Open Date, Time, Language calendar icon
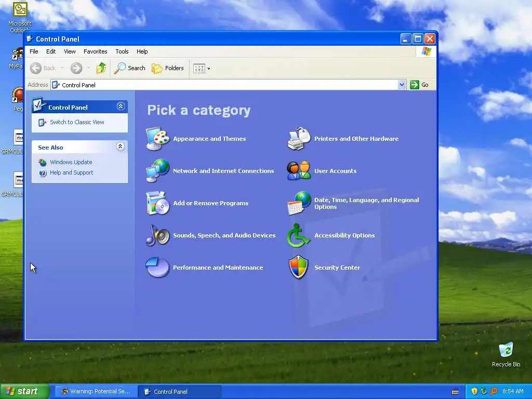This screenshot has height=399, width=532. (x=299, y=203)
